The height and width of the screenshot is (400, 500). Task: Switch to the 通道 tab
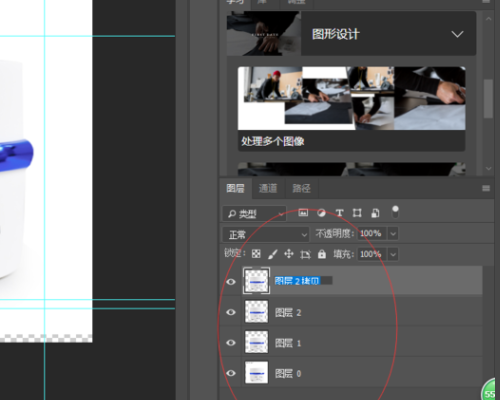[268, 188]
